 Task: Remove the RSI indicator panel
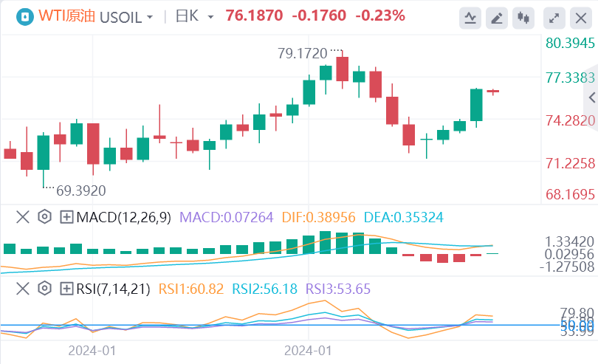click(x=23, y=289)
